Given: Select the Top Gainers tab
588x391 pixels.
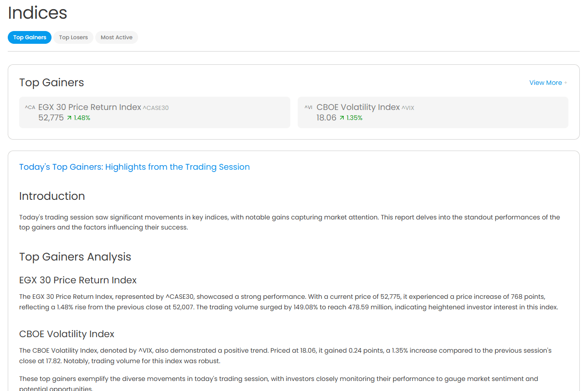Looking at the screenshot, I should [x=30, y=37].
